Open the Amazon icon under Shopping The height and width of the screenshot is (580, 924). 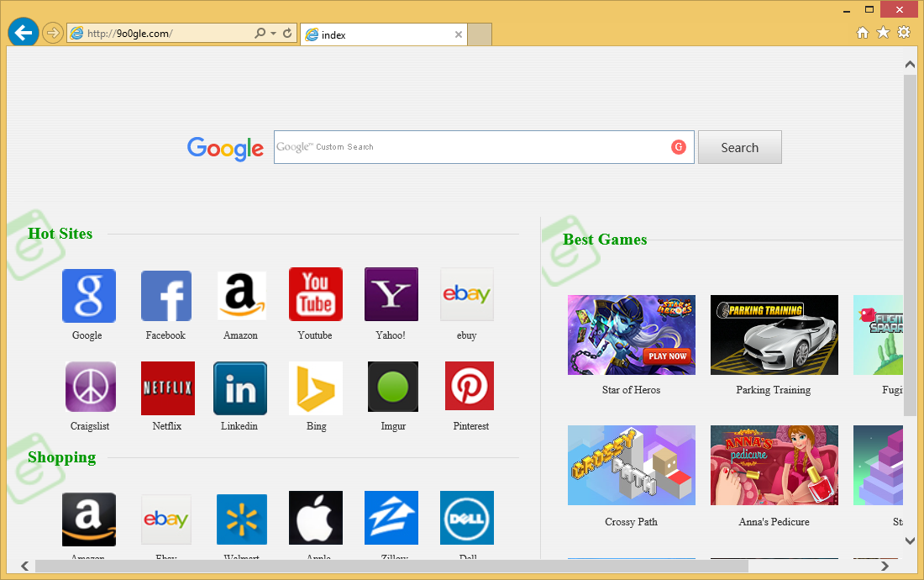point(89,519)
